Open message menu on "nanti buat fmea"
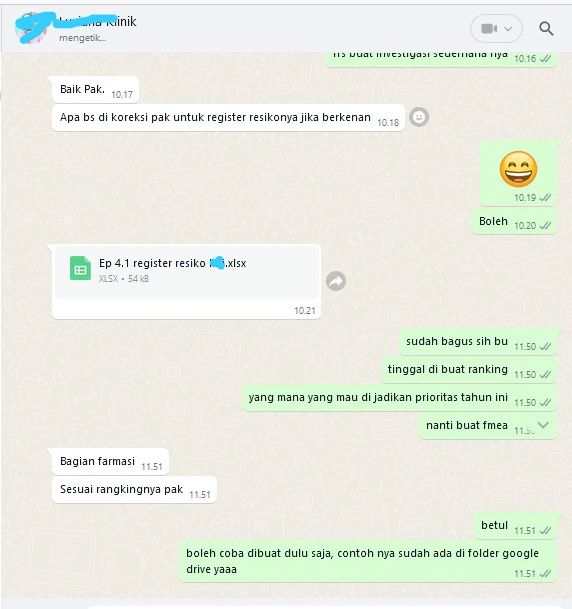This screenshot has width=572, height=609. pyautogui.click(x=543, y=425)
